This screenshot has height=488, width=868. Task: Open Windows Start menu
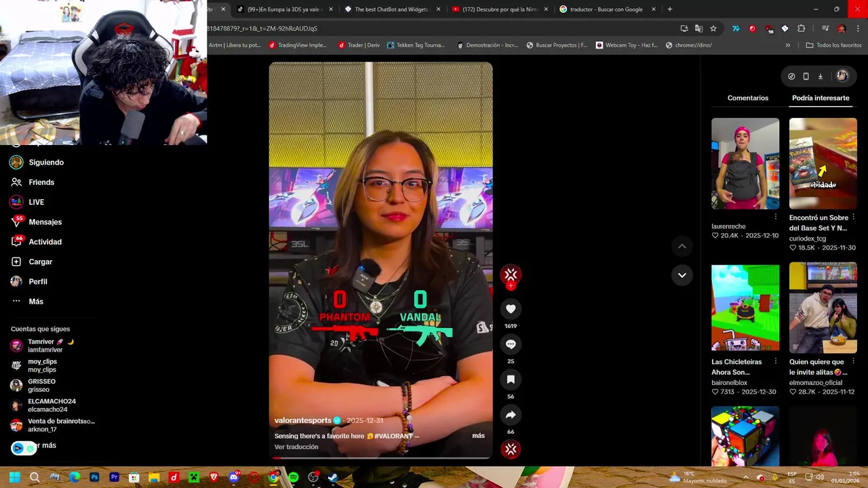(14, 478)
